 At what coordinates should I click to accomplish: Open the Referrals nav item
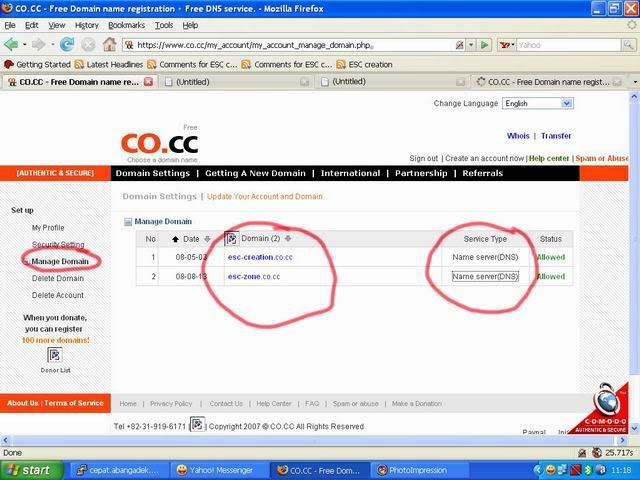point(482,173)
